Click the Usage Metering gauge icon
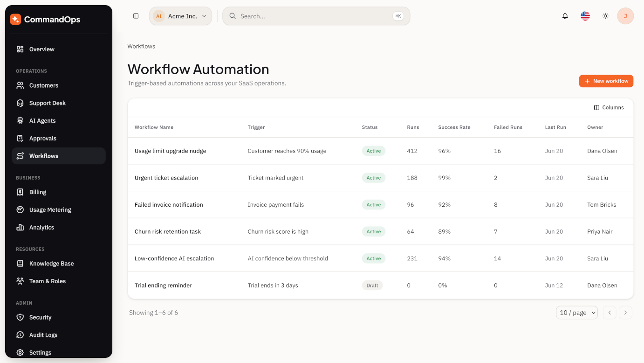Image resolution: width=644 pixels, height=363 pixels. coord(20,210)
